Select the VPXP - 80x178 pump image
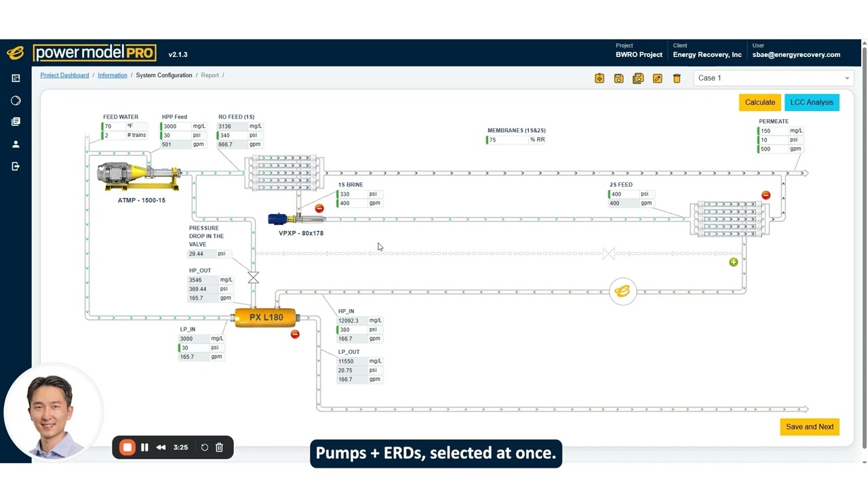The width and height of the screenshot is (868, 488). point(296,219)
